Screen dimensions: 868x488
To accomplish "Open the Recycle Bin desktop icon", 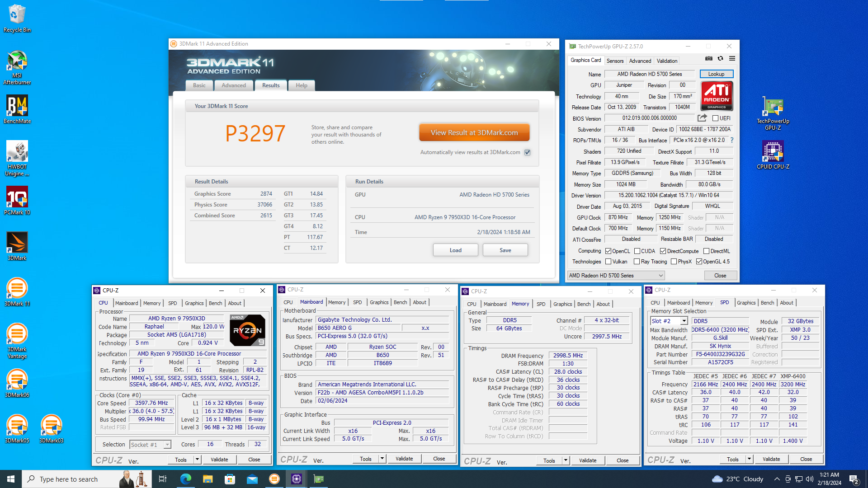I will 17,19.
